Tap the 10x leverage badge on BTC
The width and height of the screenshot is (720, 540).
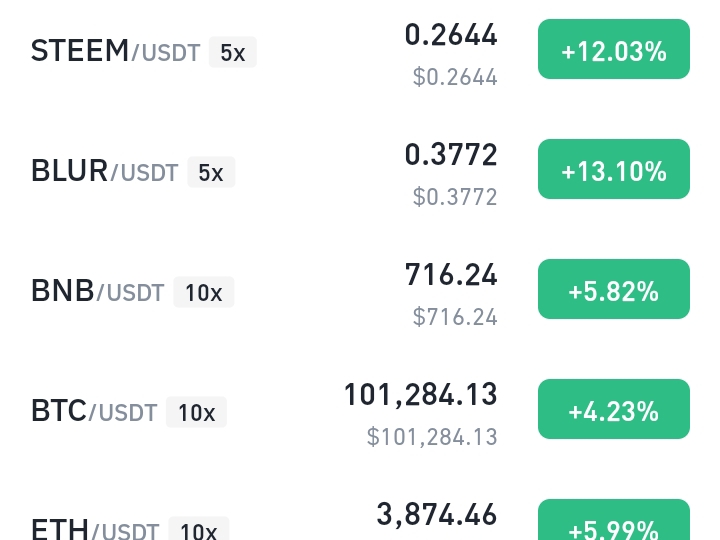pos(196,412)
